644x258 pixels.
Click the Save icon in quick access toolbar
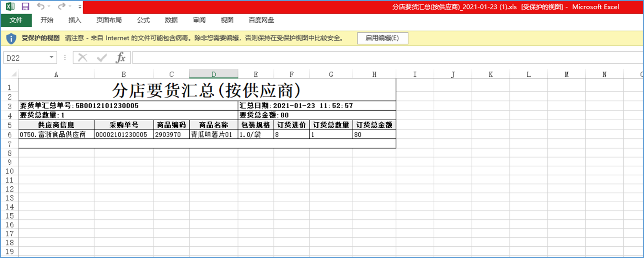(25, 6)
